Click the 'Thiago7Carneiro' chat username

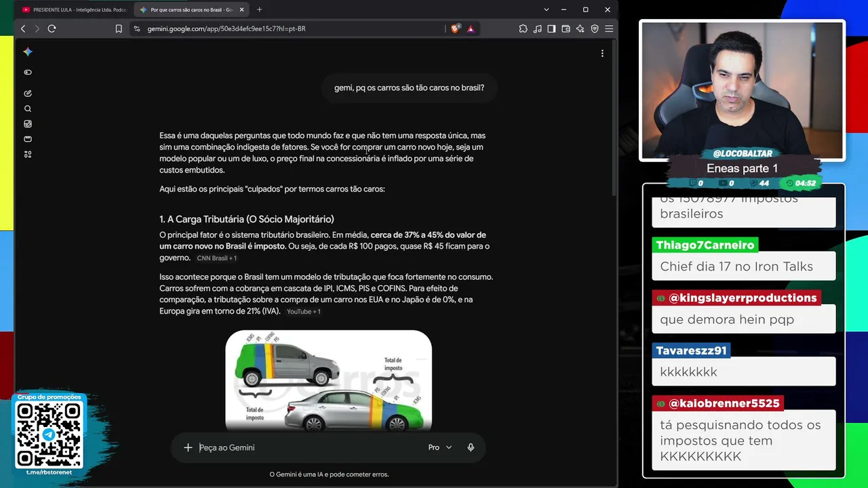pos(705,245)
